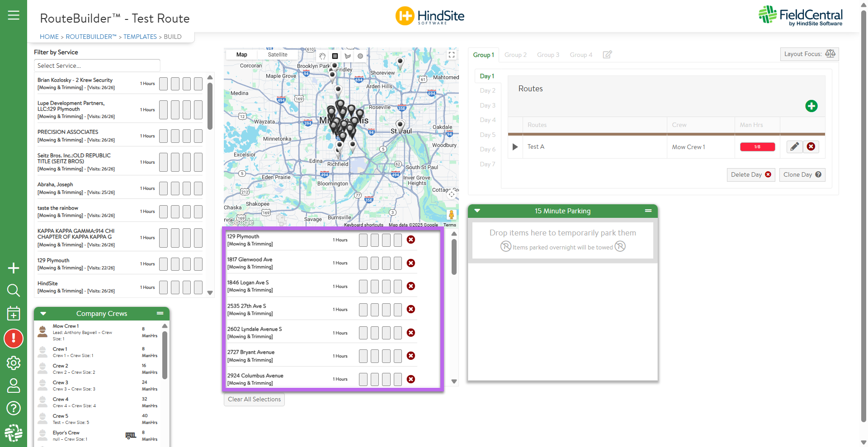The image size is (868, 447).
Task: Click the red 1/8 man hours bar
Action: (x=757, y=147)
